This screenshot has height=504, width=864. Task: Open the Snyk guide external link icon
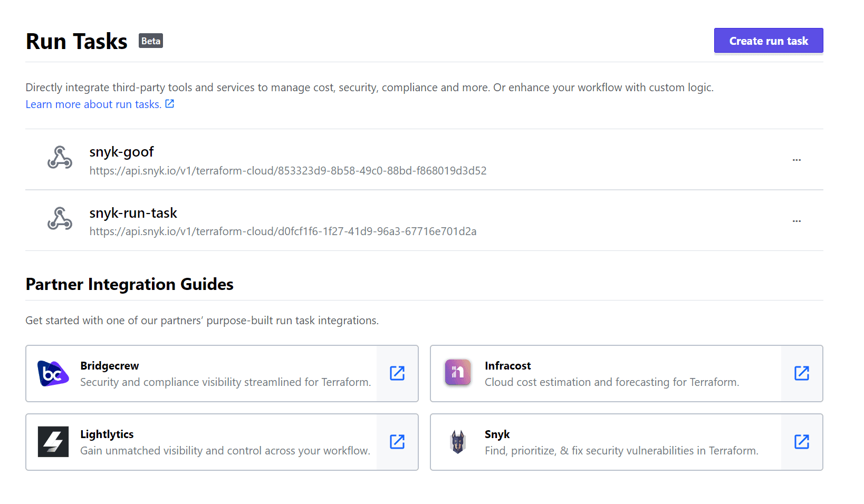tap(802, 442)
